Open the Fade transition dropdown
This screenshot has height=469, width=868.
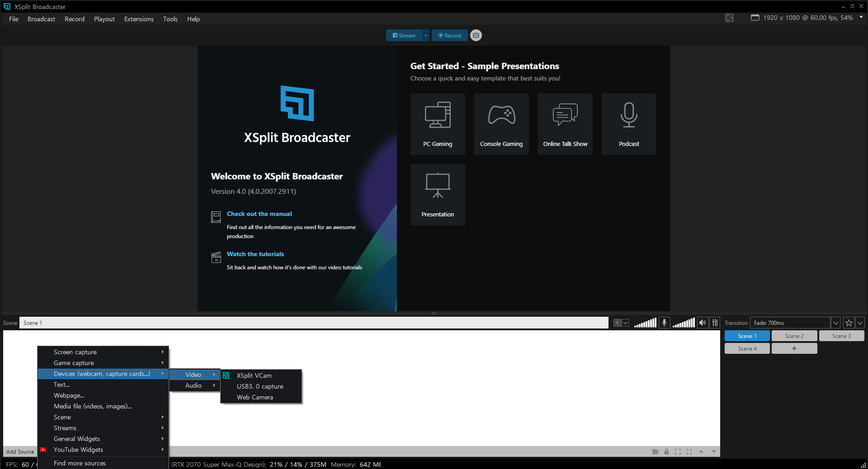point(835,323)
